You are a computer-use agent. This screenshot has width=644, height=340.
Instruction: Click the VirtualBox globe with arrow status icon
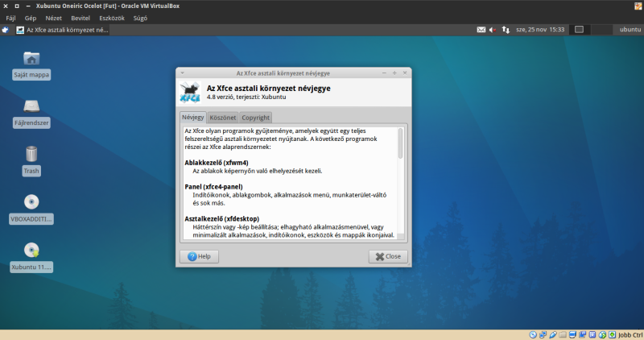coord(602,334)
